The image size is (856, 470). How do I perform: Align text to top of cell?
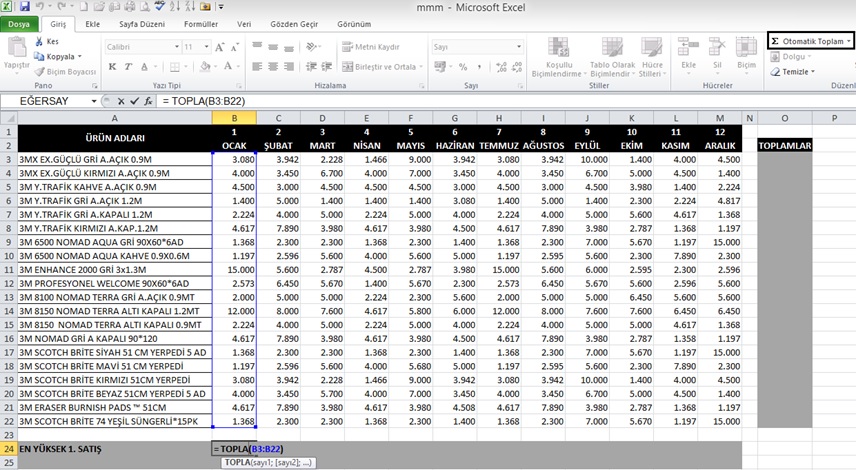pos(257,47)
